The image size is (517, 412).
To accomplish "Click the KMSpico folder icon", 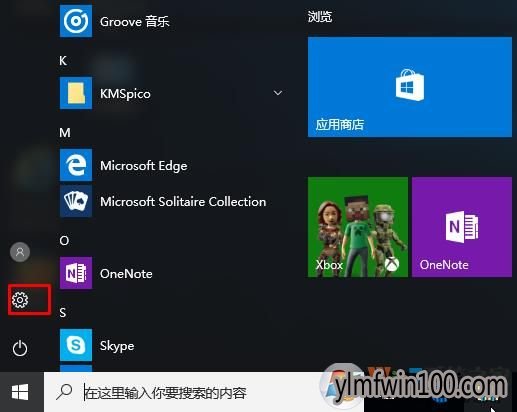I will coord(76,93).
